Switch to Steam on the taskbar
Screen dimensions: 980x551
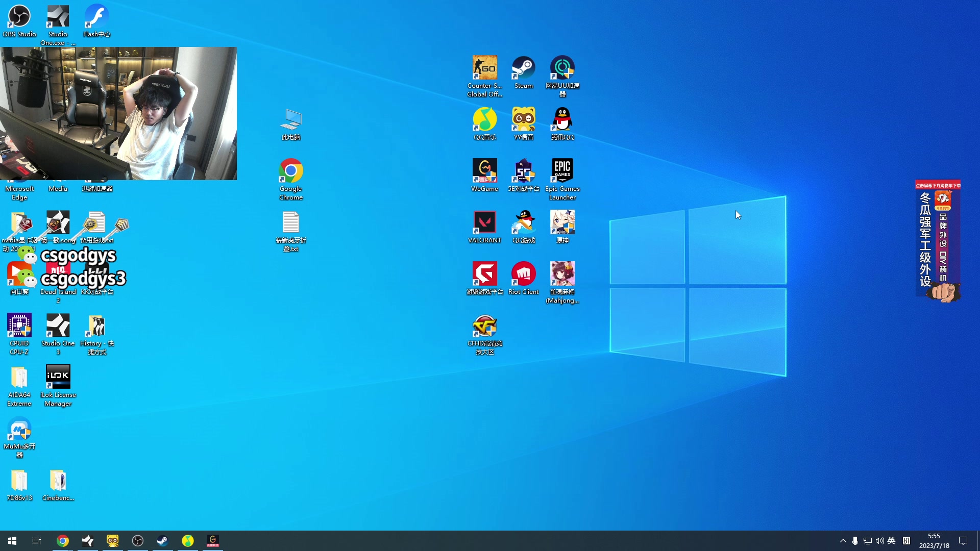163,541
